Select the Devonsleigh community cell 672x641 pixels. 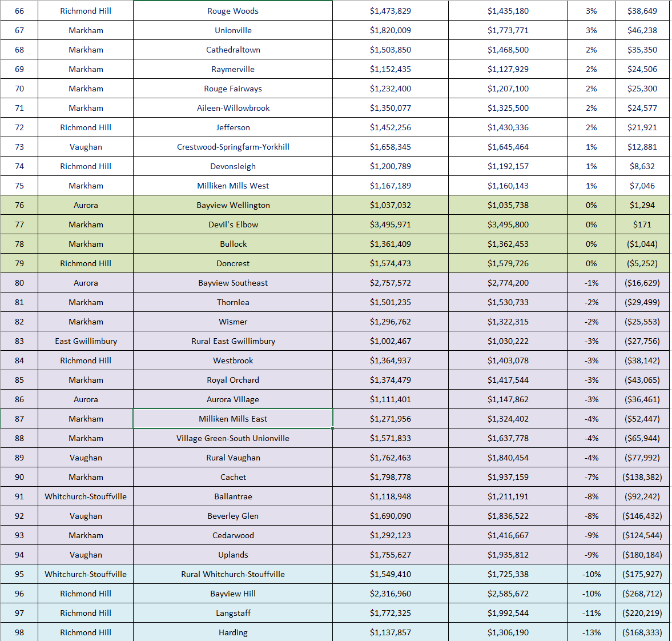coord(233,166)
